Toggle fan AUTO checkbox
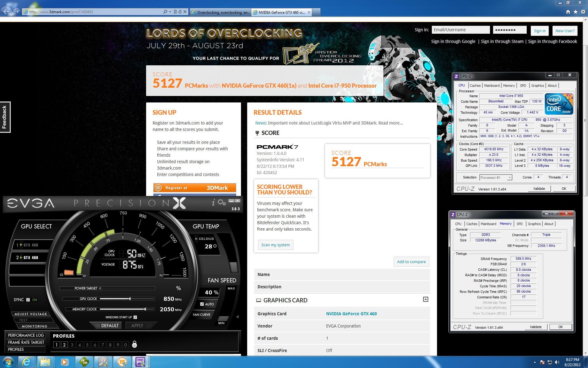Viewport: 588px width, 368px height. click(x=202, y=304)
